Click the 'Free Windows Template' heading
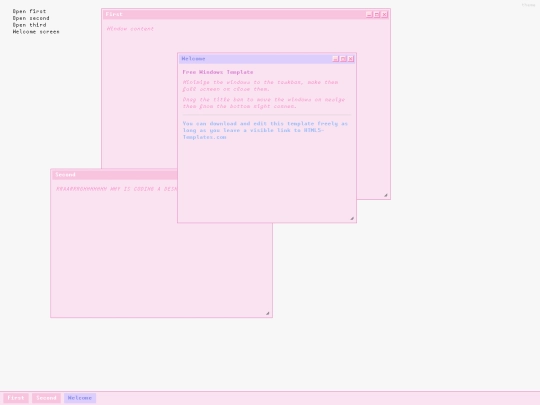This screenshot has height=405, width=540. pyautogui.click(x=218, y=72)
